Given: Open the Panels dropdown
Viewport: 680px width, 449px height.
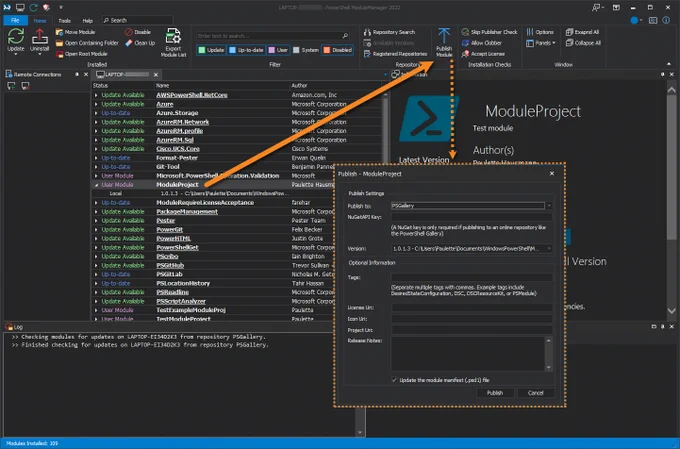Looking at the screenshot, I should (541, 43).
